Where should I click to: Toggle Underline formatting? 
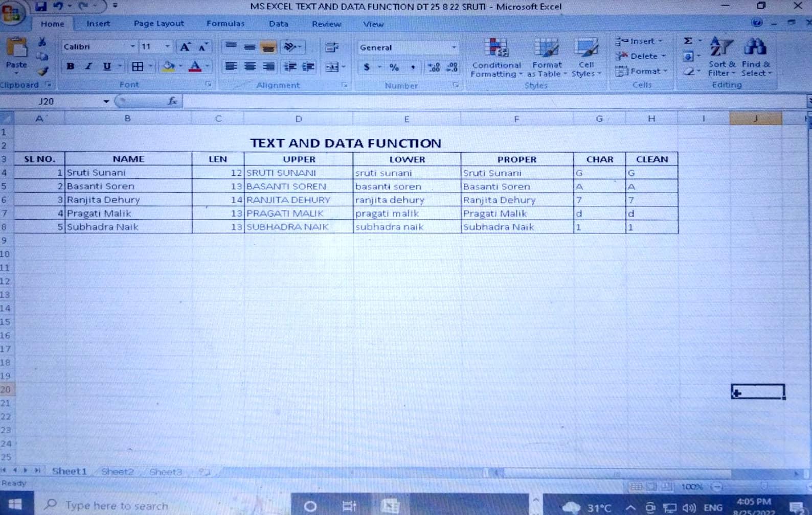tap(106, 66)
